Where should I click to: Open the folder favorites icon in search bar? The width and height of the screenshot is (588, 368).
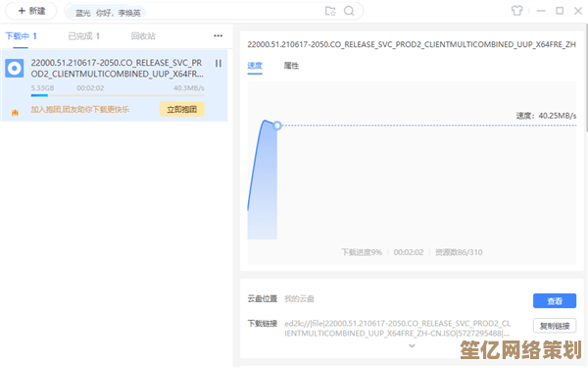(x=330, y=11)
